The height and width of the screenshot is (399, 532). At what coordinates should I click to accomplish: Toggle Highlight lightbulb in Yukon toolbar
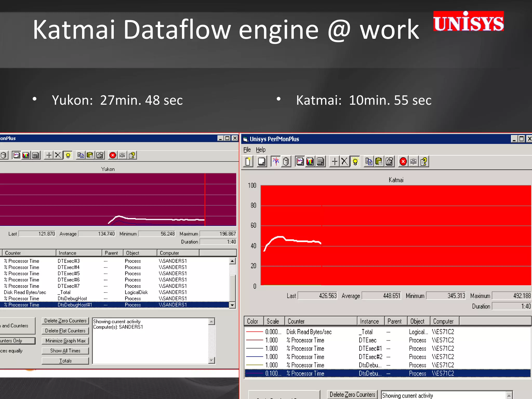pos(68,155)
